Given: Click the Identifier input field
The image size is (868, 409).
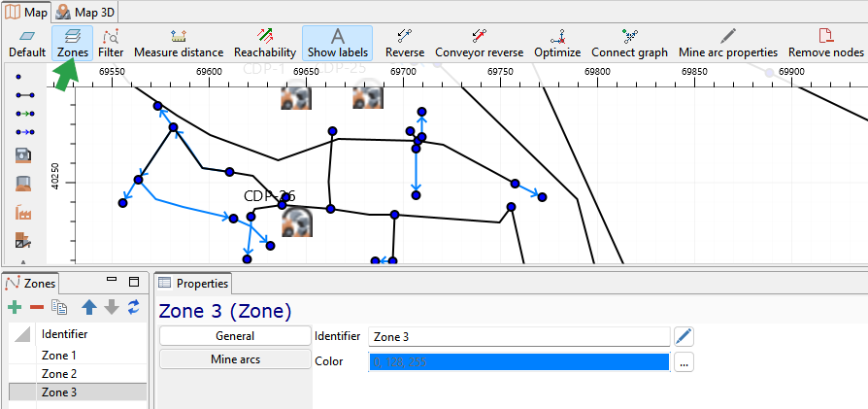Looking at the screenshot, I should click(x=519, y=336).
